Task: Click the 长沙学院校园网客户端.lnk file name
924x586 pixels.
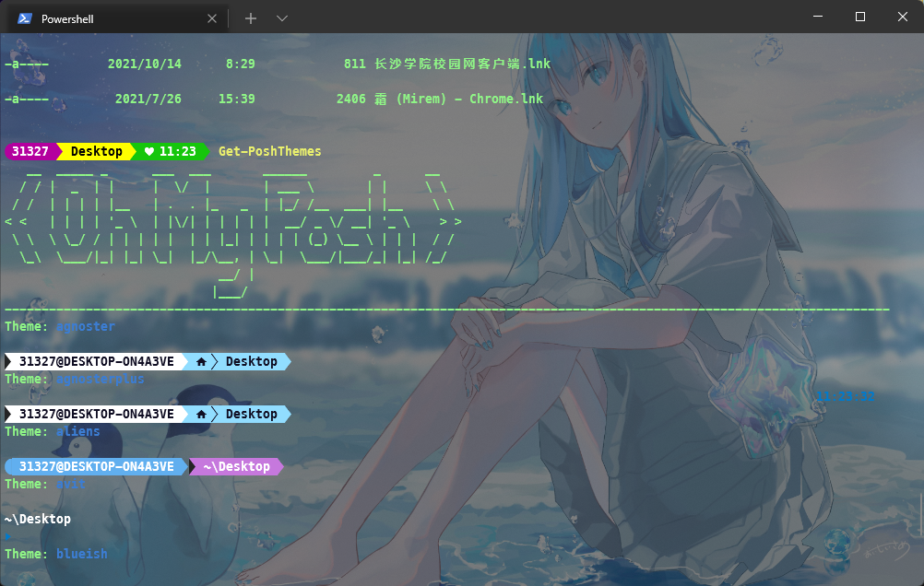Action: click(x=463, y=64)
